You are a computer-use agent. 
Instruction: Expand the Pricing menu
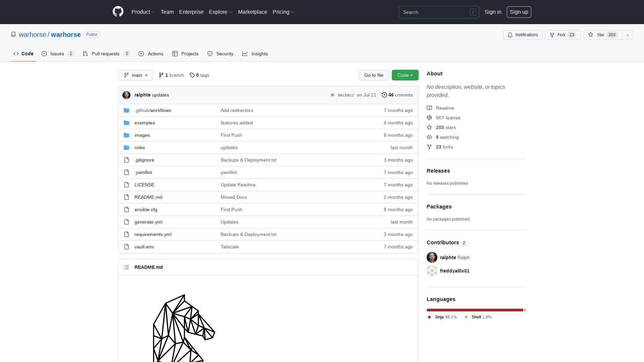coord(284,12)
